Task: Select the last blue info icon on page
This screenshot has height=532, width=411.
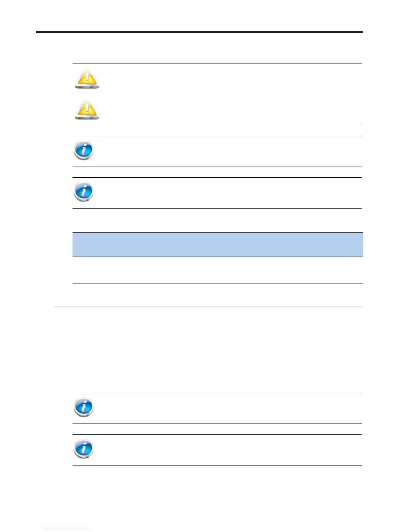Action: [84, 449]
